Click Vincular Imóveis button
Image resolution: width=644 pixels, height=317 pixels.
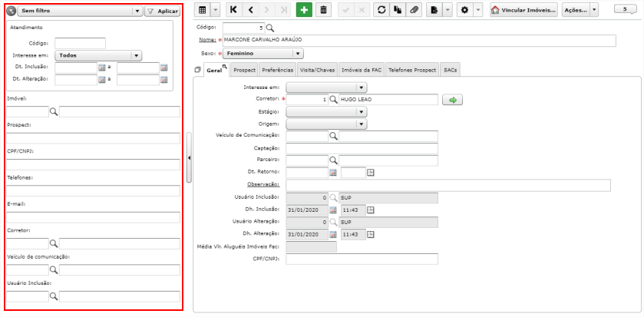pos(523,10)
